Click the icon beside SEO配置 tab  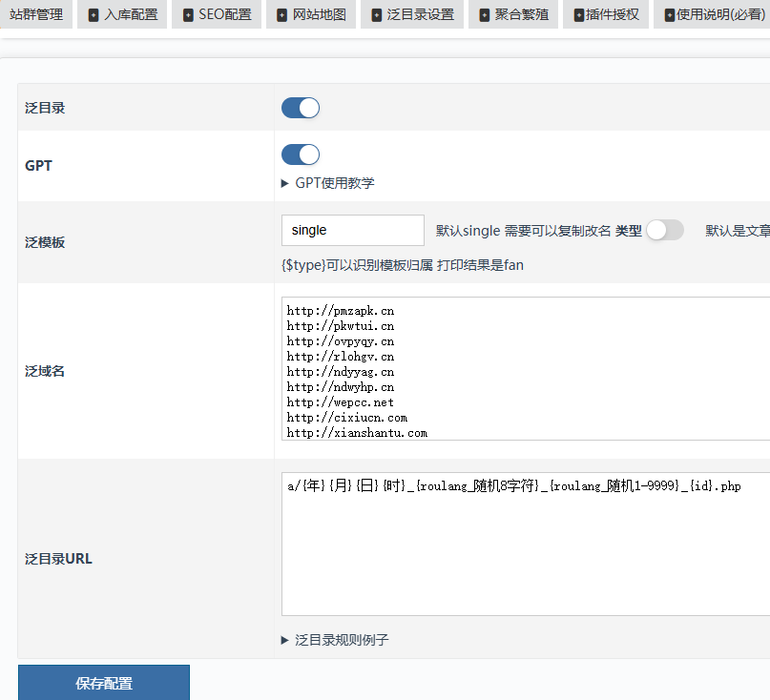tap(188, 15)
